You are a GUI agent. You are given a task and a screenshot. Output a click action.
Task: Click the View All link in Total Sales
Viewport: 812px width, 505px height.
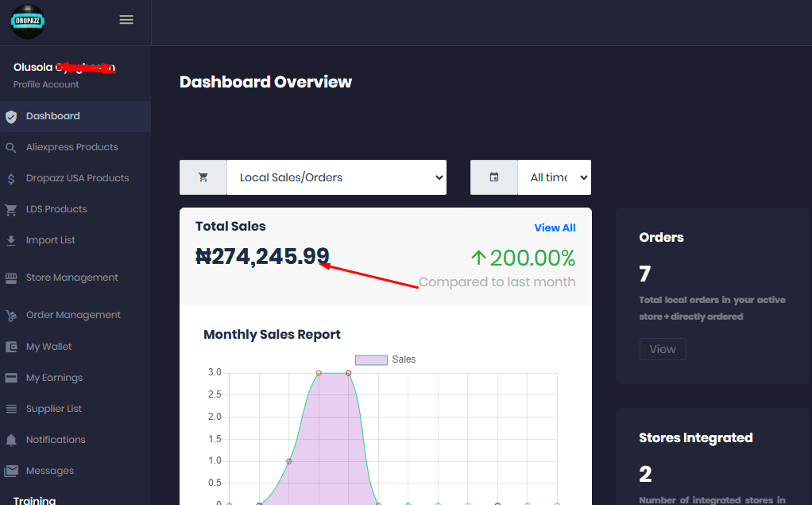tap(555, 227)
